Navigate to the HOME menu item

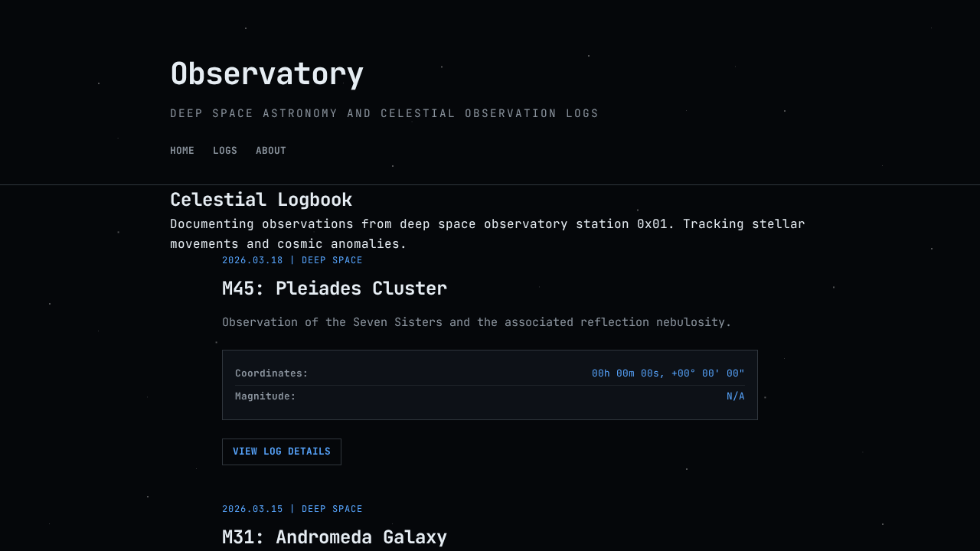pyautogui.click(x=182, y=150)
